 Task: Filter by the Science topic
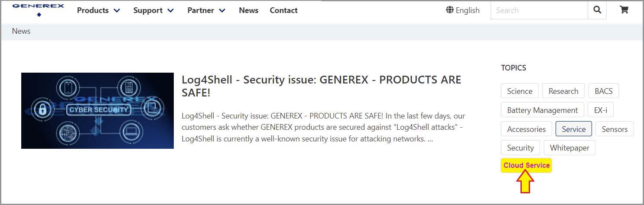tap(520, 91)
